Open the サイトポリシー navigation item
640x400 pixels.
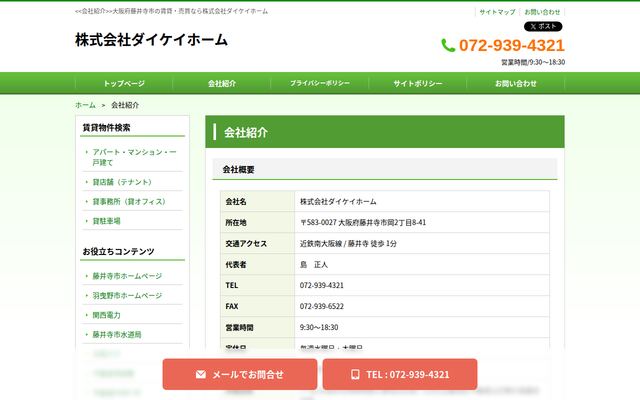(418, 83)
